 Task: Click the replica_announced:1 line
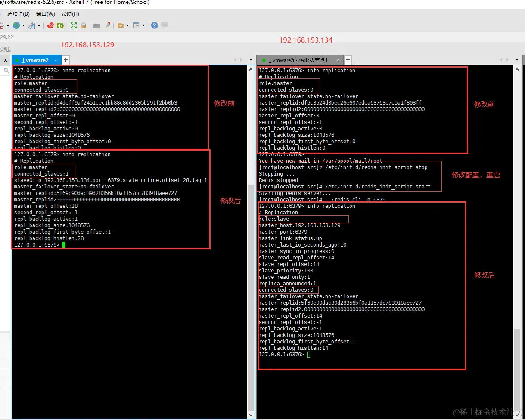point(287,284)
